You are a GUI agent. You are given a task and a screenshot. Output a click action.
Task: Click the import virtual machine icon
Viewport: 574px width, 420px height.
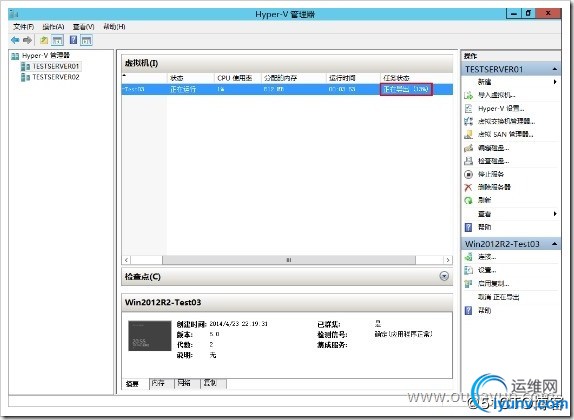[468, 95]
